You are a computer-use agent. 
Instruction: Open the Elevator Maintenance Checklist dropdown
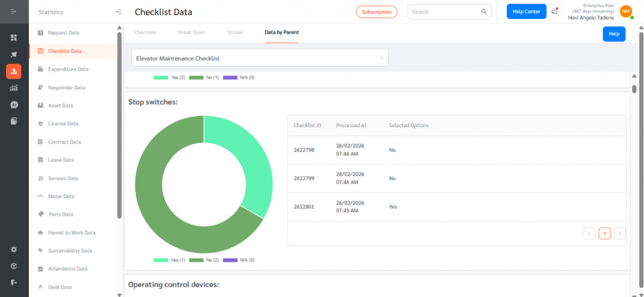pos(260,58)
